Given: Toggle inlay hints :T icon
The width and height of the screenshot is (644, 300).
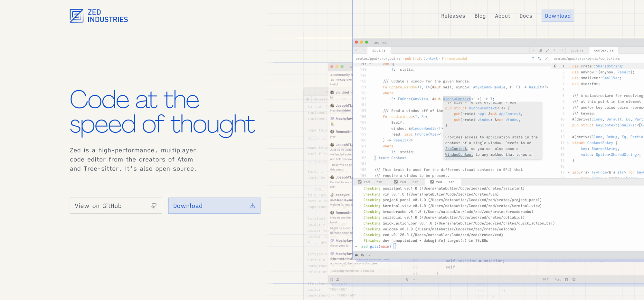Looking at the screenshot, I should (532, 59).
